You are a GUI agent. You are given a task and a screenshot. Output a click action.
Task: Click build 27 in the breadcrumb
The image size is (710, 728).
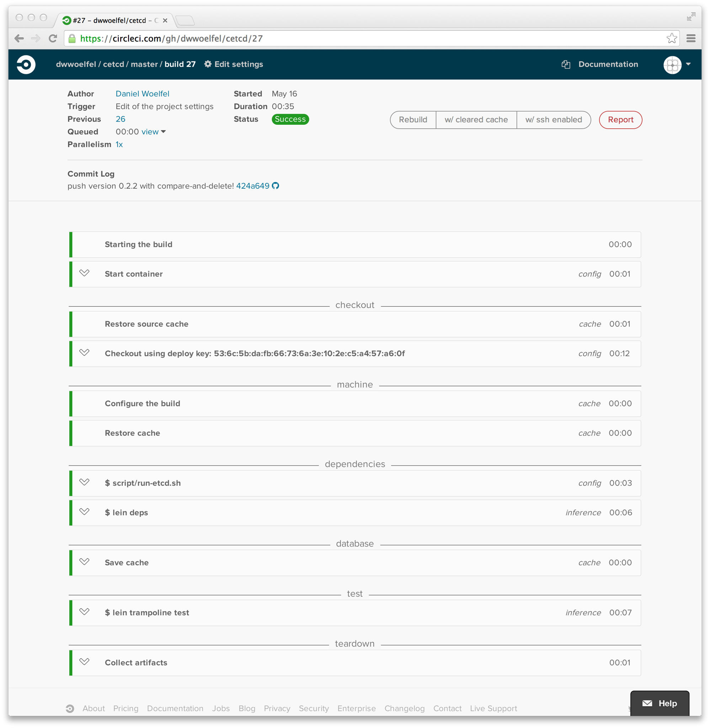coord(180,64)
